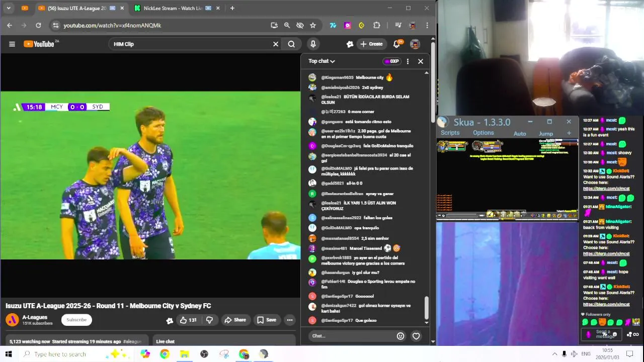Select the first pinned YouTube tab
Image resolution: width=644 pixels, height=362 pixels.
25,8
